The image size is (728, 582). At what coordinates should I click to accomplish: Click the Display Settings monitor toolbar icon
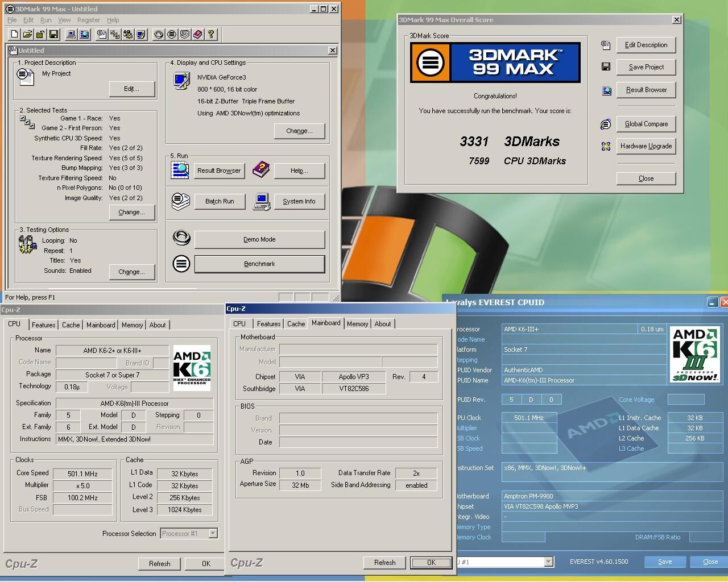141,35
